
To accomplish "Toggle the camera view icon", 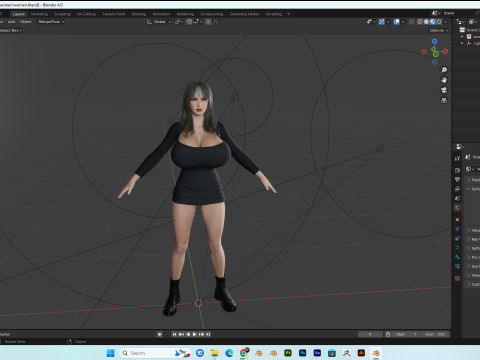I will (444, 90).
